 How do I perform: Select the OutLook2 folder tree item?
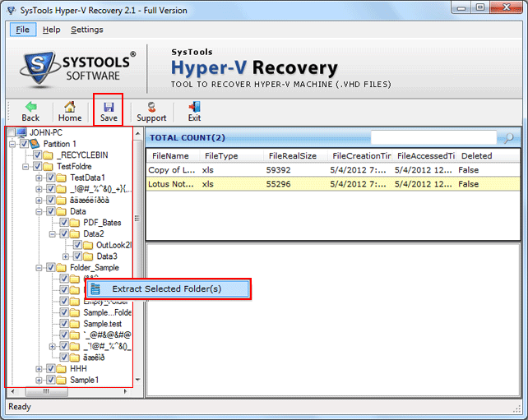pos(113,245)
